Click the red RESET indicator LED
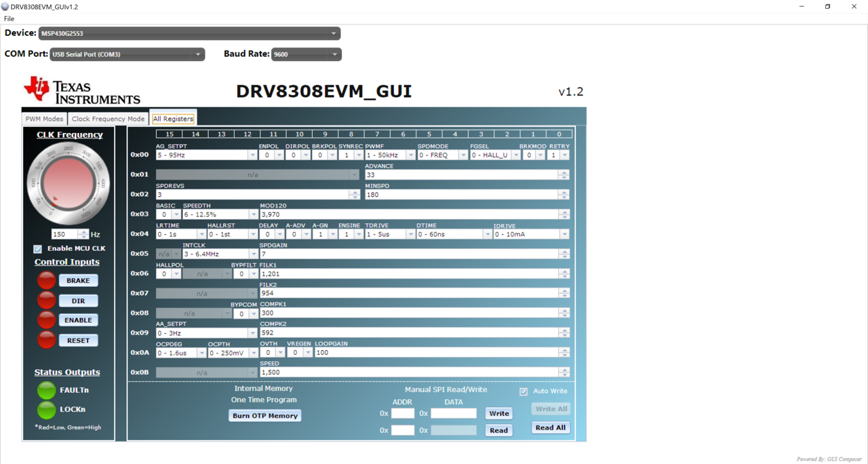This screenshot has height=464, width=868. (47, 340)
